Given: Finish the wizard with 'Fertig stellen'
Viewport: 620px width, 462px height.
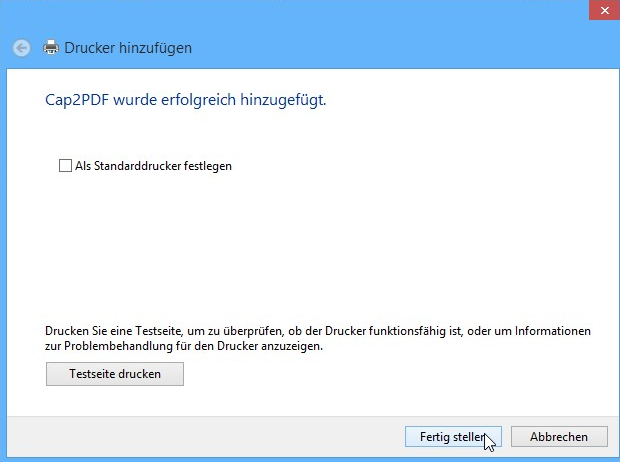Looking at the screenshot, I should (452, 437).
